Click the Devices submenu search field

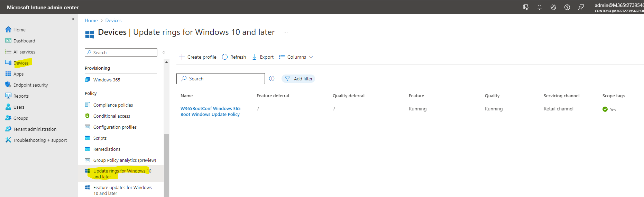(121, 52)
